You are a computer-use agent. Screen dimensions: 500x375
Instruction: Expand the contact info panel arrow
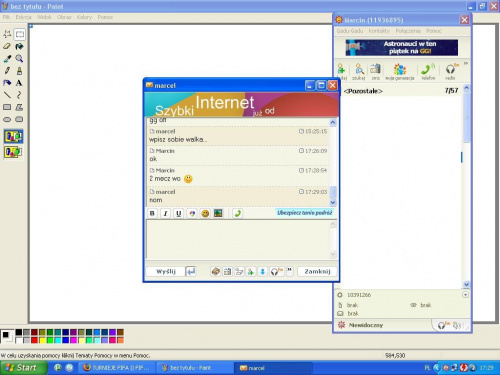(x=465, y=295)
